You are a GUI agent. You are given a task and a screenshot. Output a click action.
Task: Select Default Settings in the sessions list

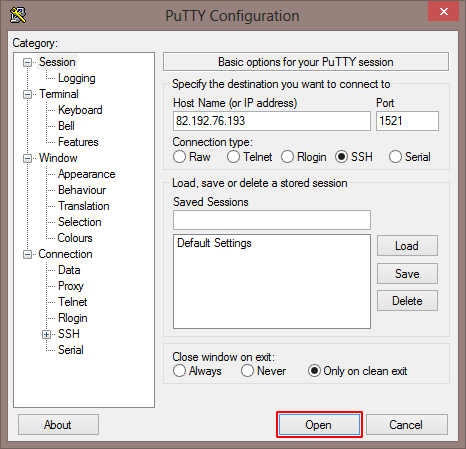[x=214, y=243]
